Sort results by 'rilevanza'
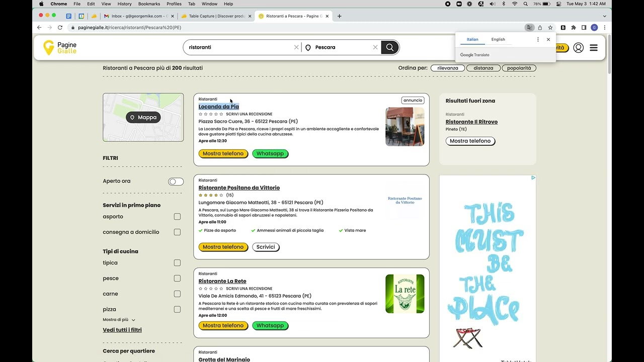Screen dimensions: 644x362 click(448, 68)
